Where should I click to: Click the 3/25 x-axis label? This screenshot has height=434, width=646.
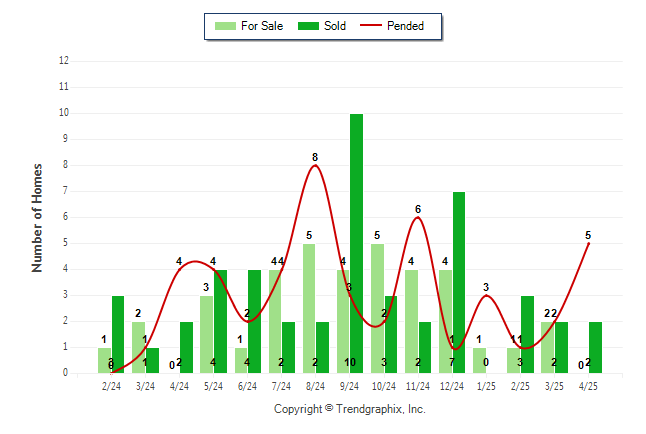(554, 386)
